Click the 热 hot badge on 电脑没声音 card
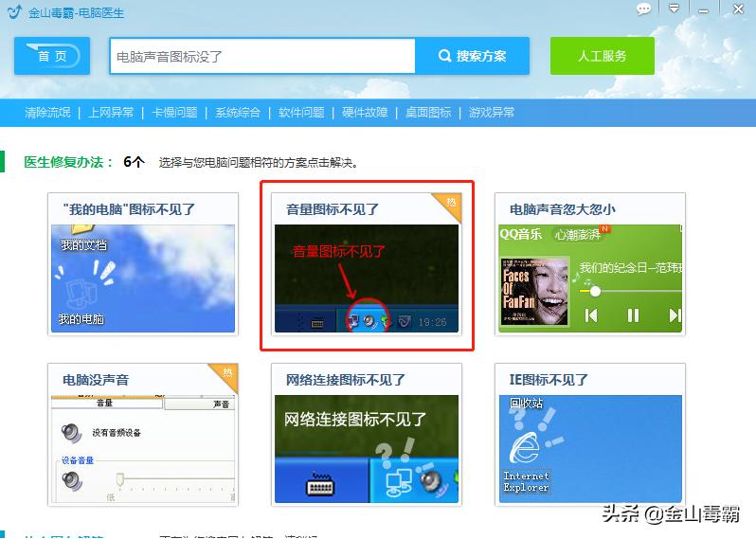The image size is (756, 539). point(226,373)
